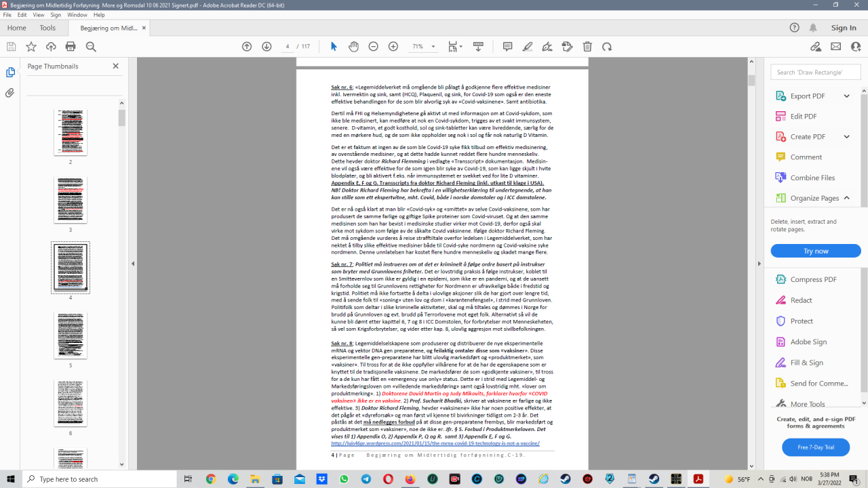
Task: Go to the previous page arrow
Action: pos(247,47)
